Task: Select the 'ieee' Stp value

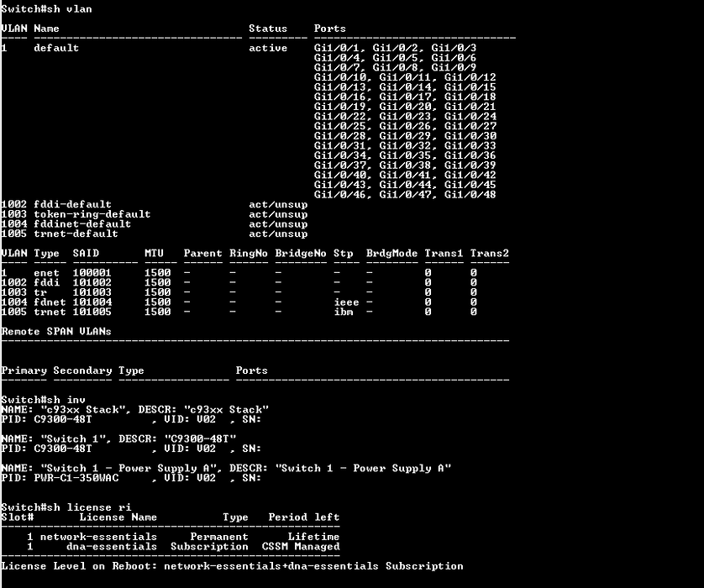Action: [346, 302]
